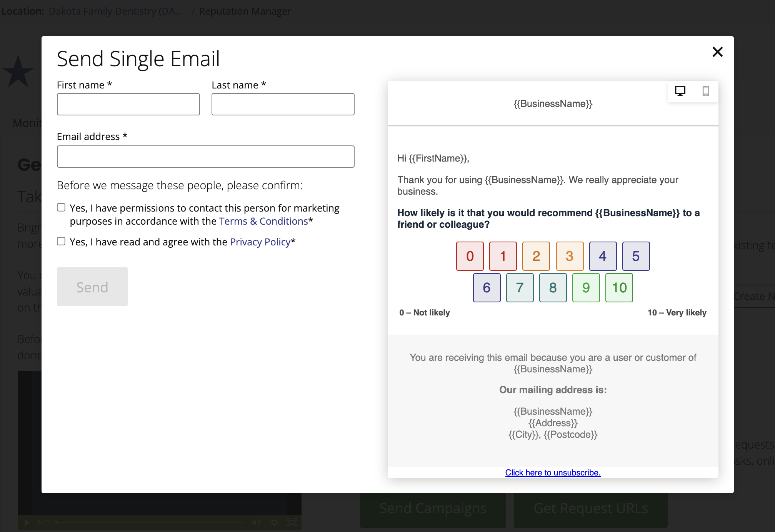The height and width of the screenshot is (532, 775).
Task: Click the 'Hi {{FirstName}},' greeting text
Action: 433,158
